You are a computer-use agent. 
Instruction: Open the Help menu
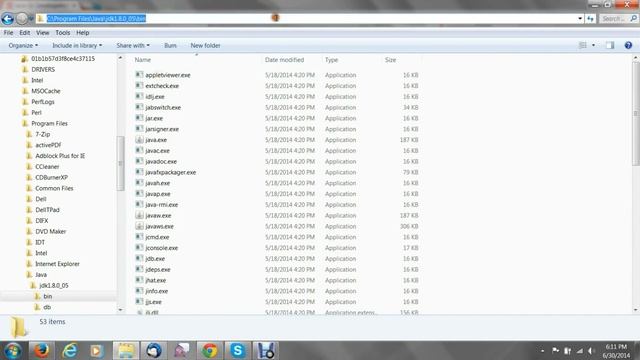tap(82, 33)
